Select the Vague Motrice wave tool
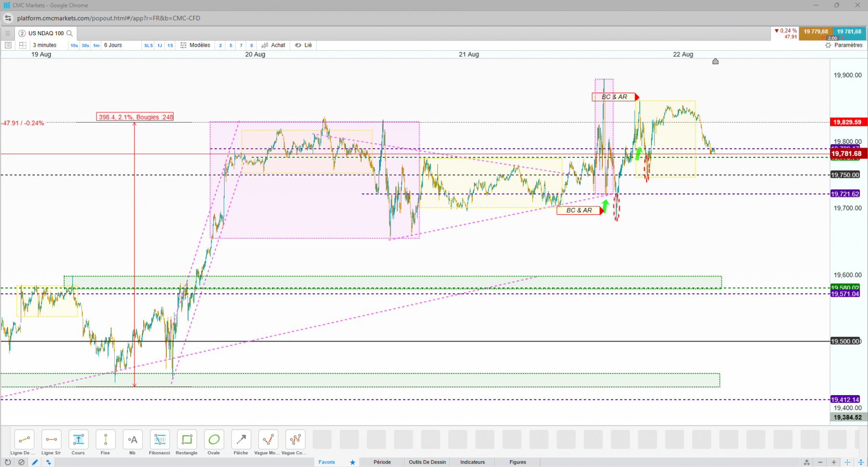 (268, 440)
